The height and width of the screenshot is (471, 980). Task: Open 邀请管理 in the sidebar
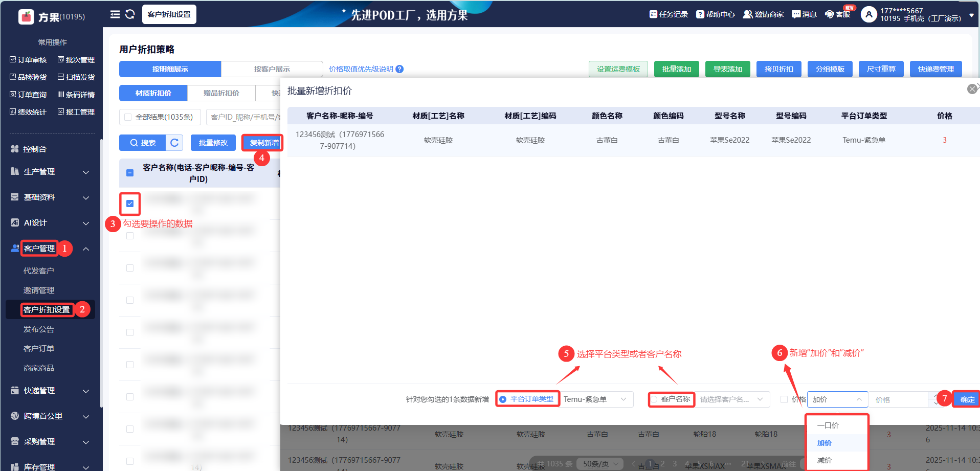[39, 290]
